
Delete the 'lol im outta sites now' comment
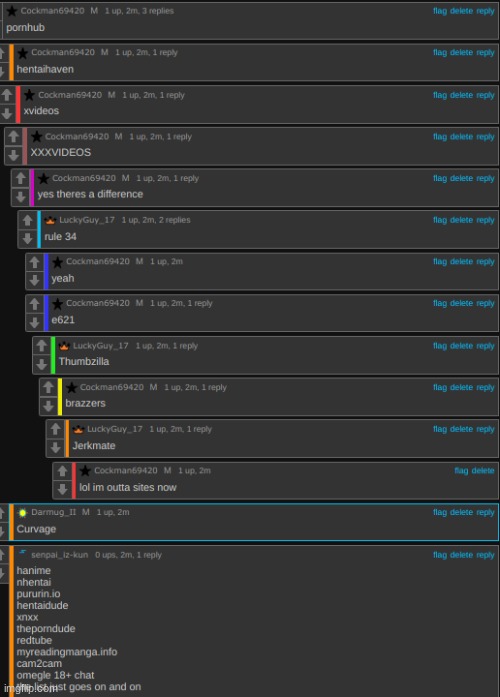483,471
